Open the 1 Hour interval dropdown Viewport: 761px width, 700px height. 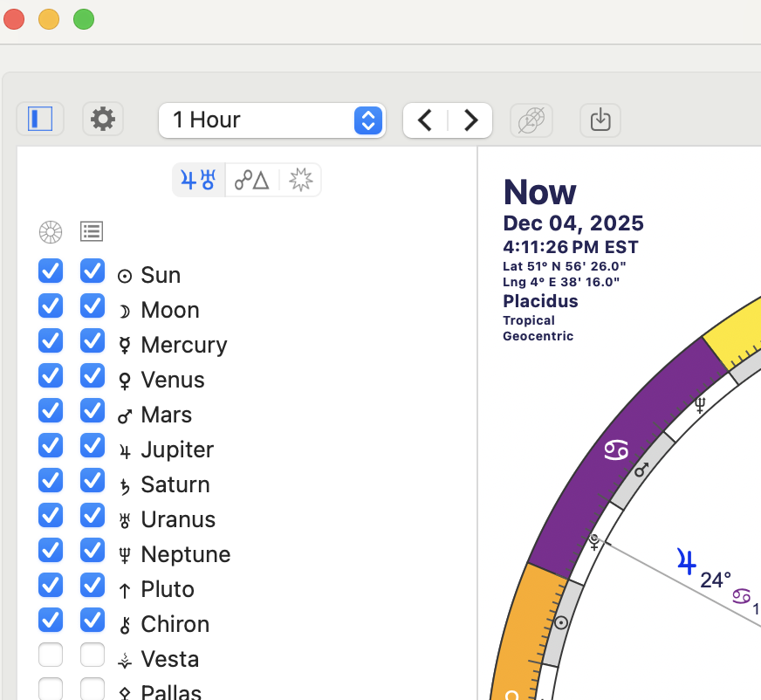tap(271, 120)
